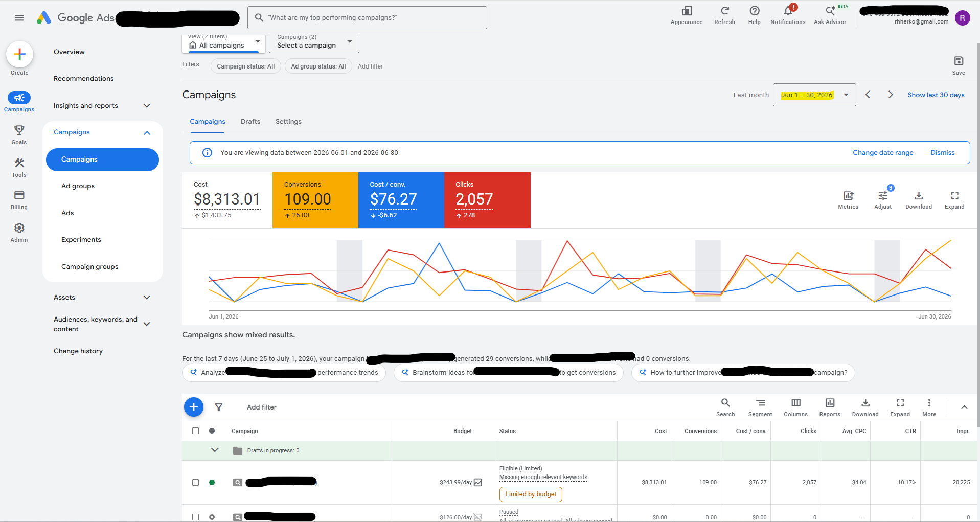
Task: Switch to the Drafts tab
Action: point(250,122)
